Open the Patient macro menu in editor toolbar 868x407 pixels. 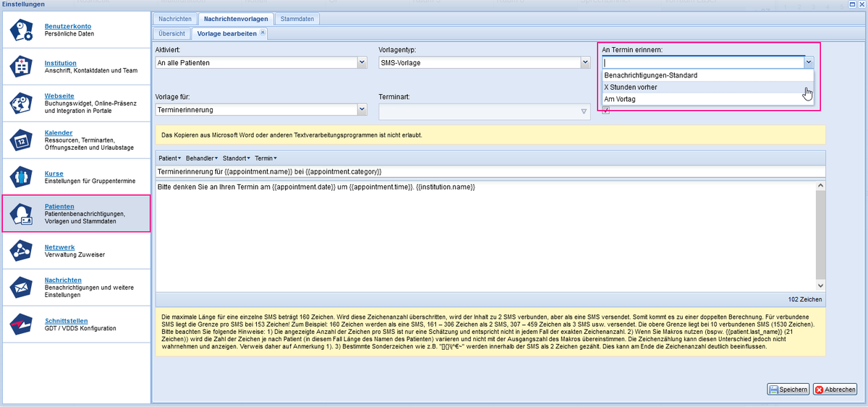(x=169, y=158)
